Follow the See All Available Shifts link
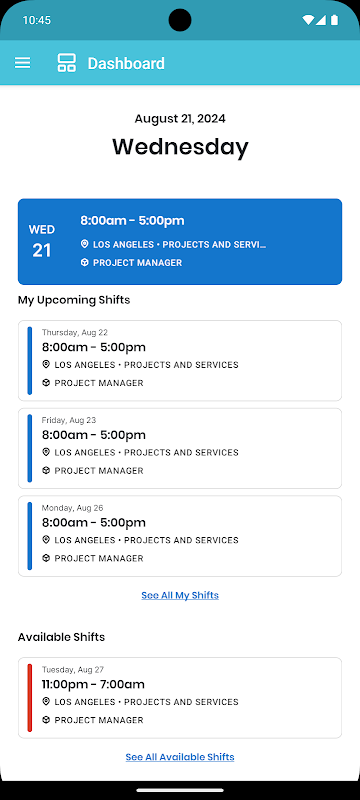Viewport: 360px width, 800px height. 180,757
